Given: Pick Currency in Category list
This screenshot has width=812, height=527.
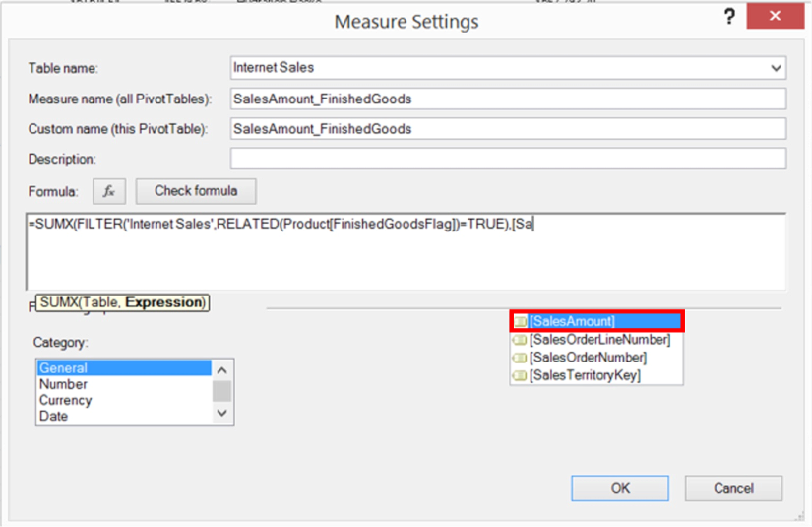Looking at the screenshot, I should point(66,400).
